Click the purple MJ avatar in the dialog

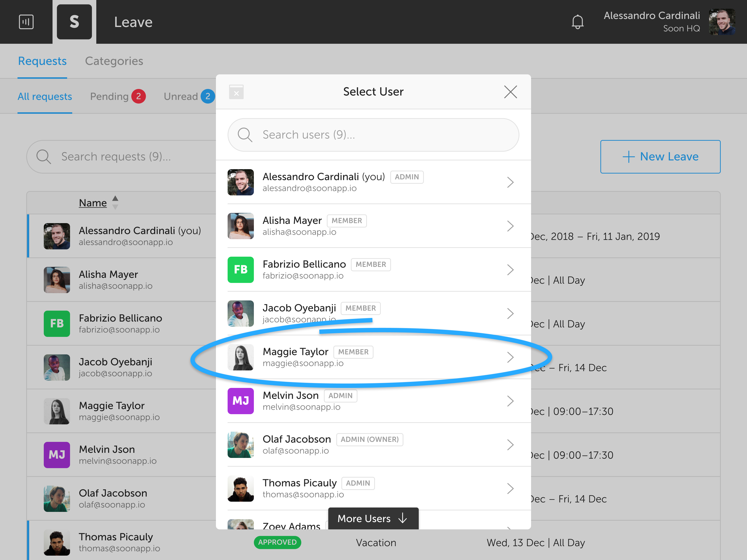coord(240,401)
